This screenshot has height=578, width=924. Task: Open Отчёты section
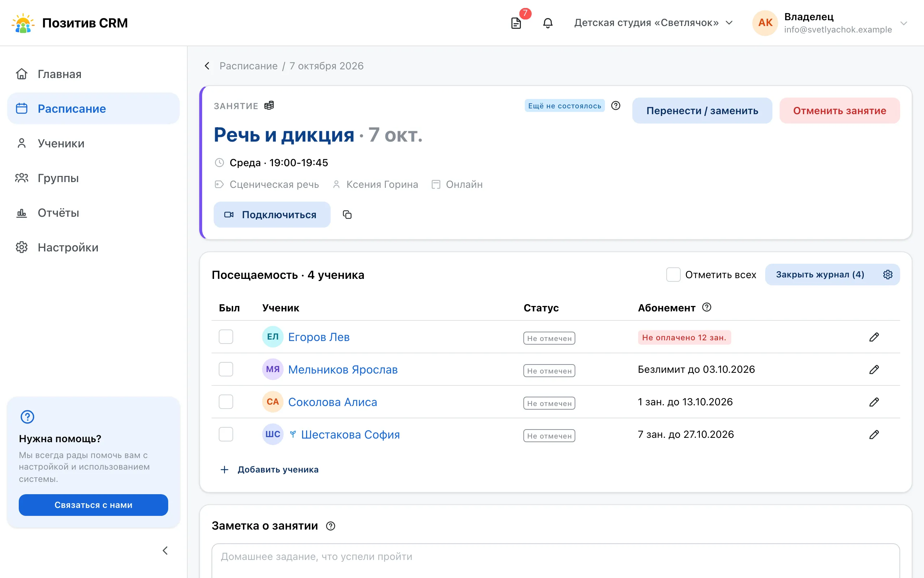(x=93, y=212)
